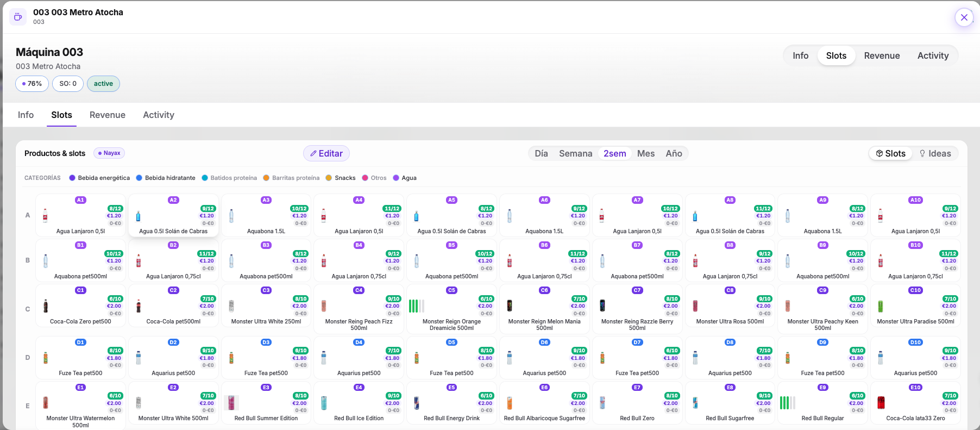This screenshot has height=430, width=980.
Task: Click the coffee cup machine icon in header
Action: 18,17
